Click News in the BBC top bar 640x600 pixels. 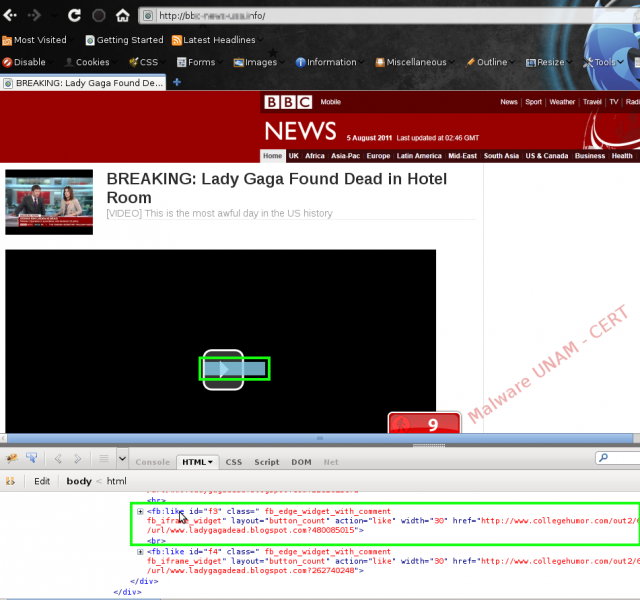click(509, 102)
